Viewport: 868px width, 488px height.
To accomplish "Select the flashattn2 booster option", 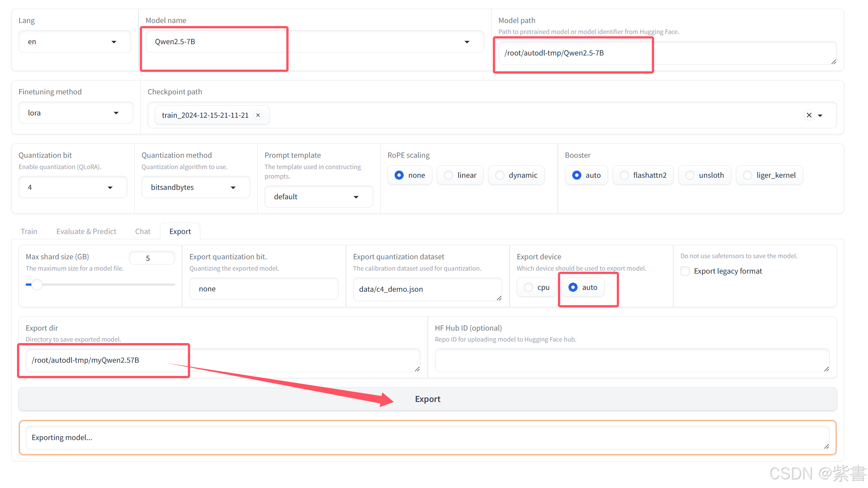I will 624,175.
